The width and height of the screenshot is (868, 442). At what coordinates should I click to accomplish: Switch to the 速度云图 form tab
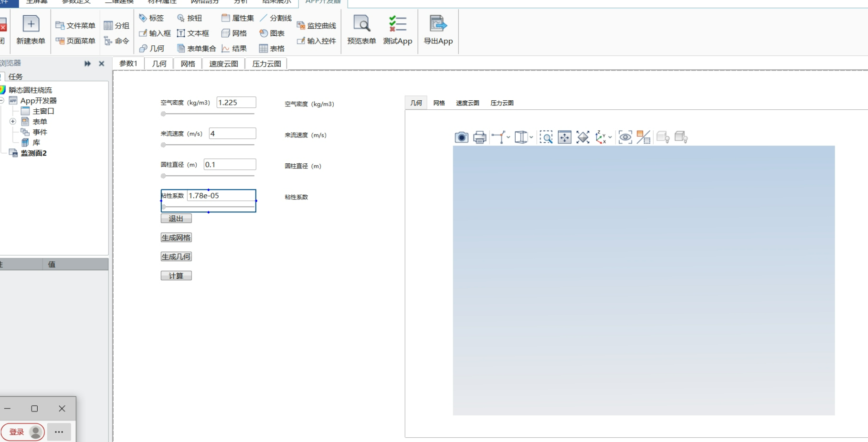coord(223,63)
